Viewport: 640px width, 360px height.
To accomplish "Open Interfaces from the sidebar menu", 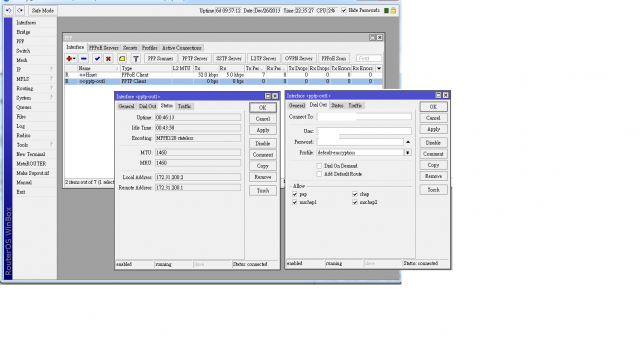I will coord(26,23).
